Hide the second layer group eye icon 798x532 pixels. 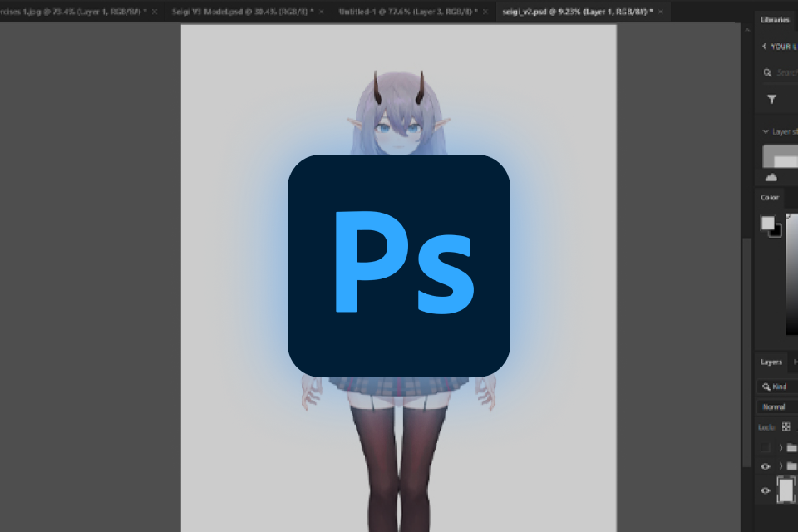pos(766,466)
